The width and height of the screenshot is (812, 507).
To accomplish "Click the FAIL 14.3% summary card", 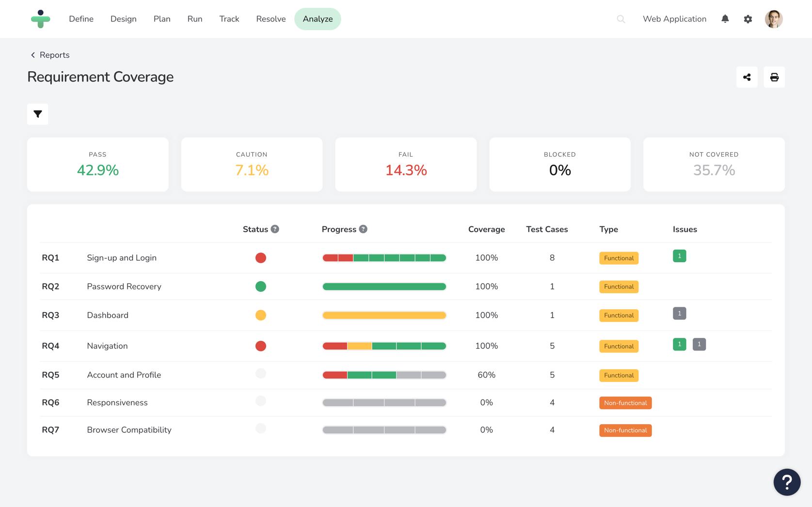I will [406, 164].
